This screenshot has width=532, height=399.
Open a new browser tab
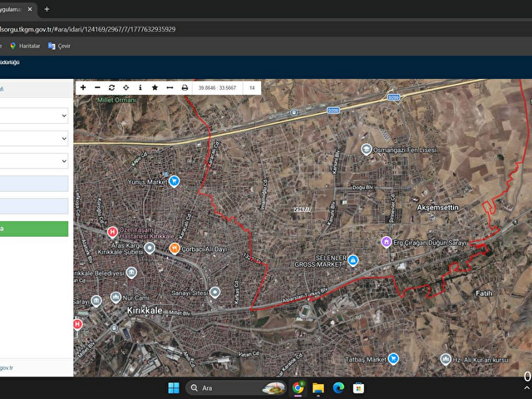point(47,9)
